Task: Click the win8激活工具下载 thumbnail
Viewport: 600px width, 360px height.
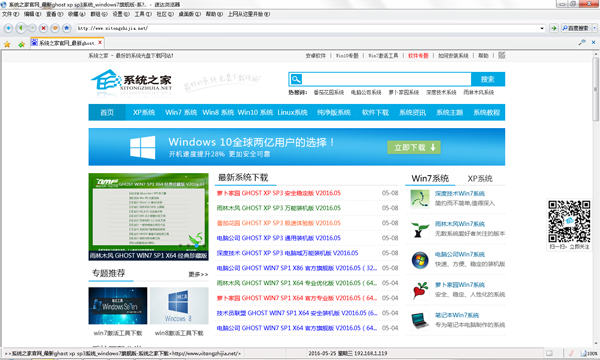Action: click(x=179, y=306)
